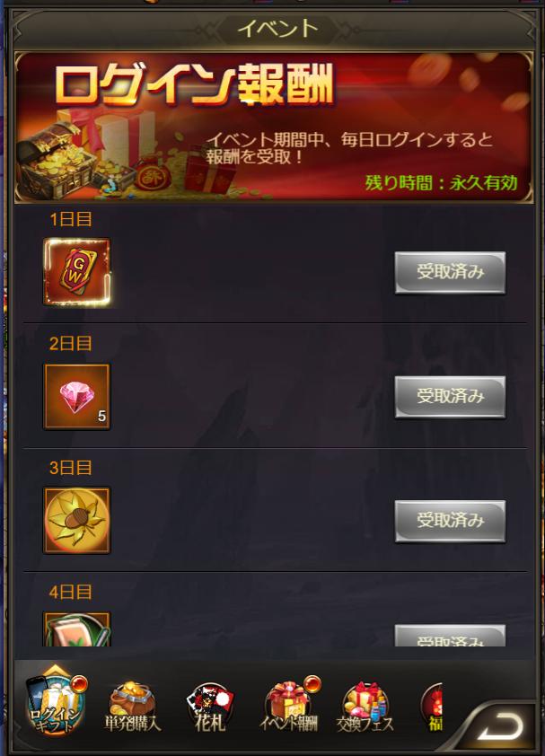Open the partially visible 福 icon
The image size is (545, 756).
432,707
